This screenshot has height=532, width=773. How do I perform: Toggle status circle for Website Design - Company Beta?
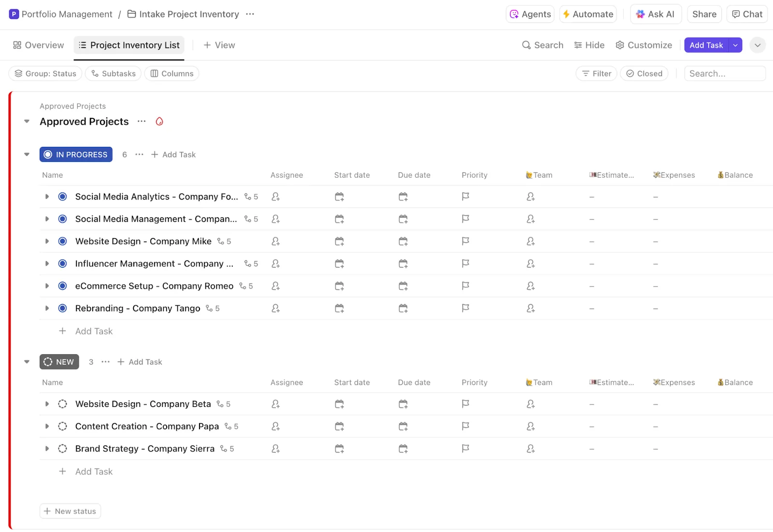click(x=62, y=404)
